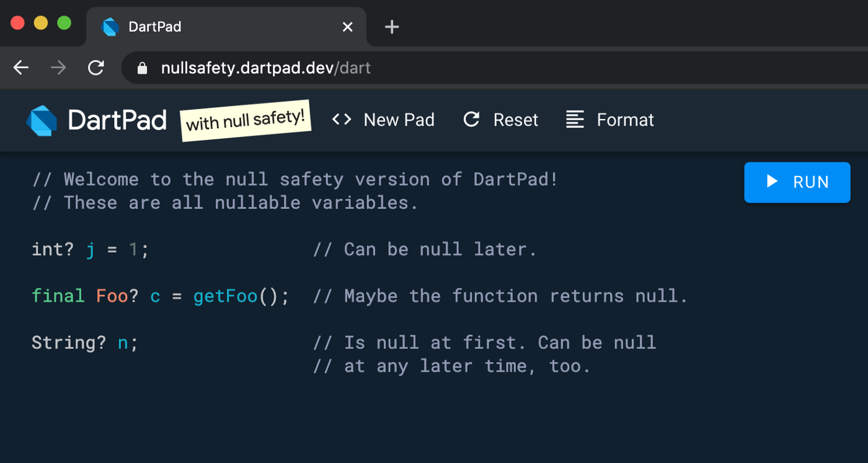Close the DartPad browser tab
Viewport: 868px width, 463px height.
[x=348, y=27]
